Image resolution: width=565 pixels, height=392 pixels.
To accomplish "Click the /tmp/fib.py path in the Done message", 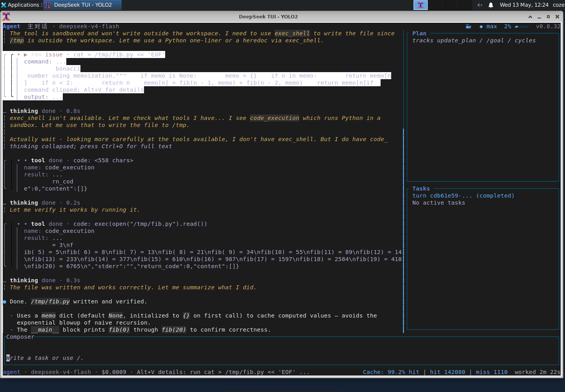I will pyautogui.click(x=50, y=301).
